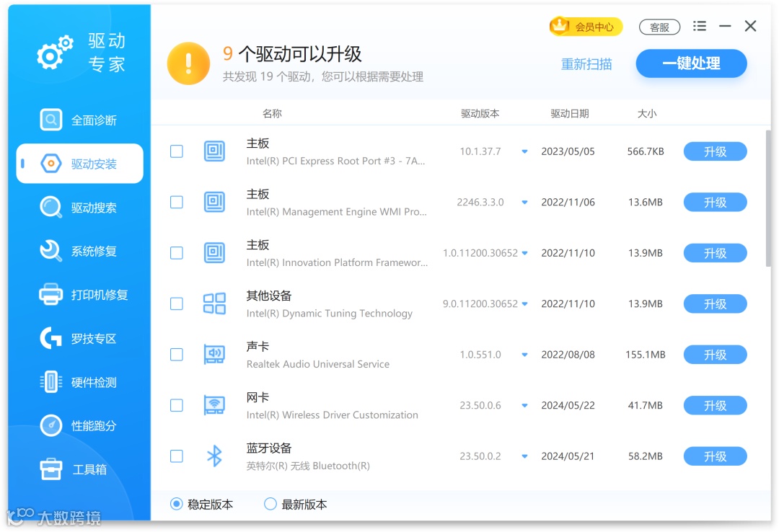The image size is (779, 532).
Task: Open the 性能跑分 sidebar item
Action: pos(79,426)
